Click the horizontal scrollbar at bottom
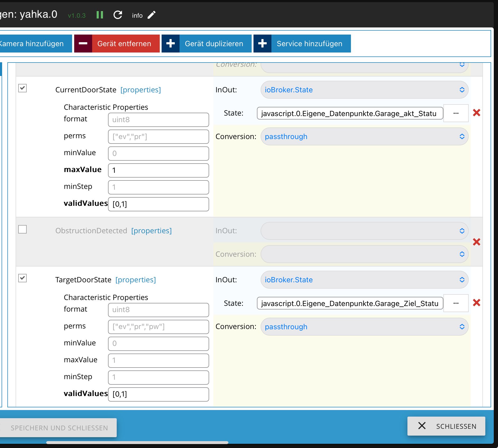 (x=137, y=442)
